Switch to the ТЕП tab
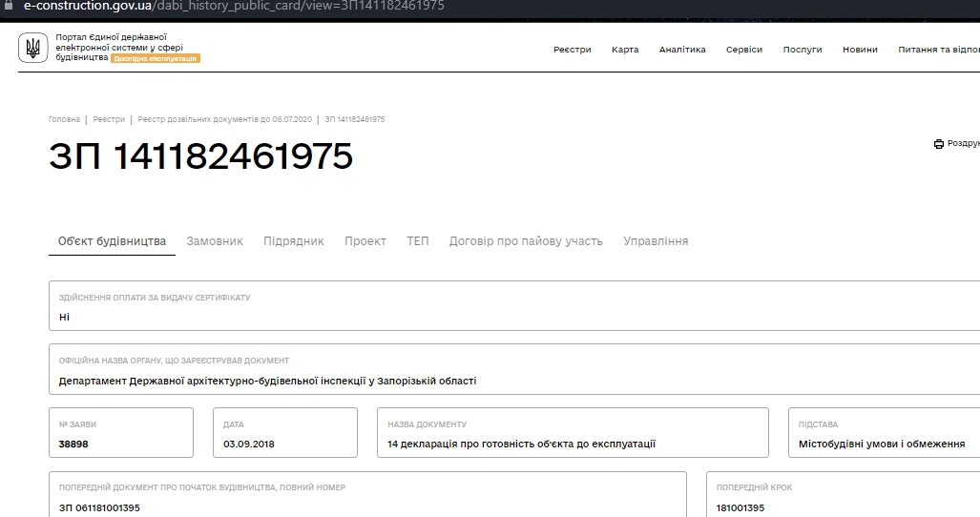This screenshot has width=980, height=517. coord(418,241)
